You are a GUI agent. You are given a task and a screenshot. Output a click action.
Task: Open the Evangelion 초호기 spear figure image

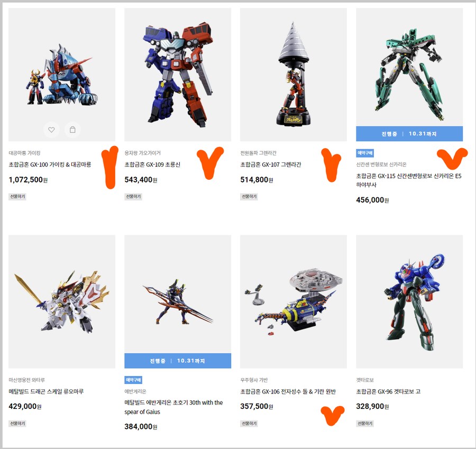click(178, 294)
